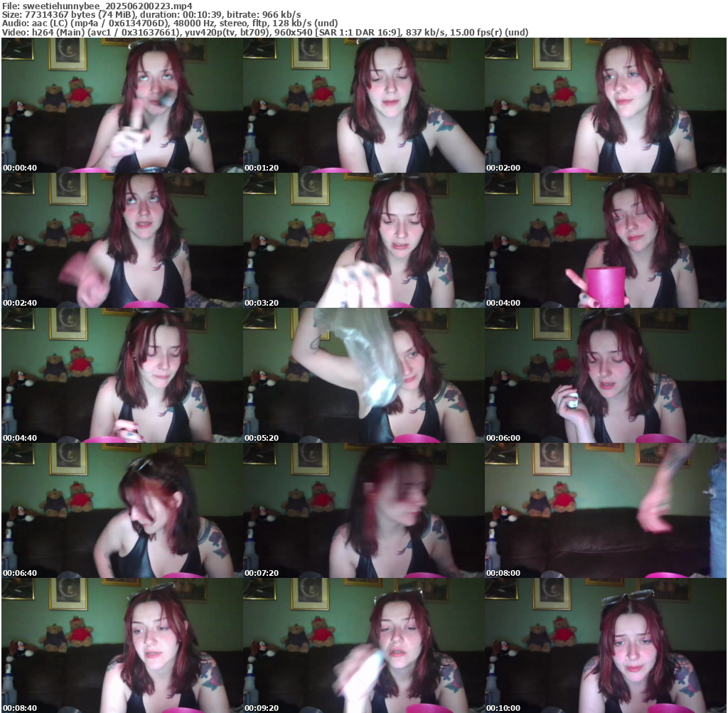
Task: Open the thumbnail at 00:03:20
Action: [363, 240]
